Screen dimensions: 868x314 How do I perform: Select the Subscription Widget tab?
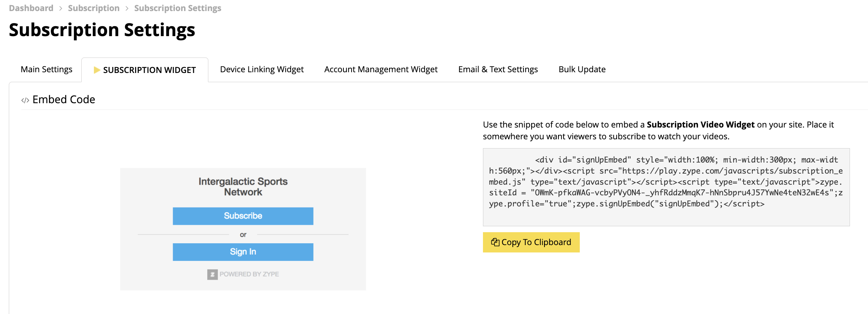[145, 70]
